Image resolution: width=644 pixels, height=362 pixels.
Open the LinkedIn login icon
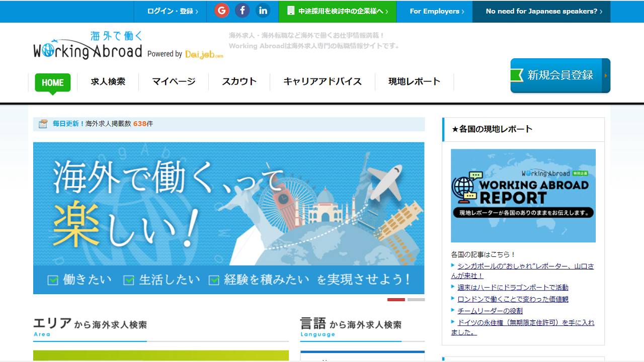[x=263, y=11]
